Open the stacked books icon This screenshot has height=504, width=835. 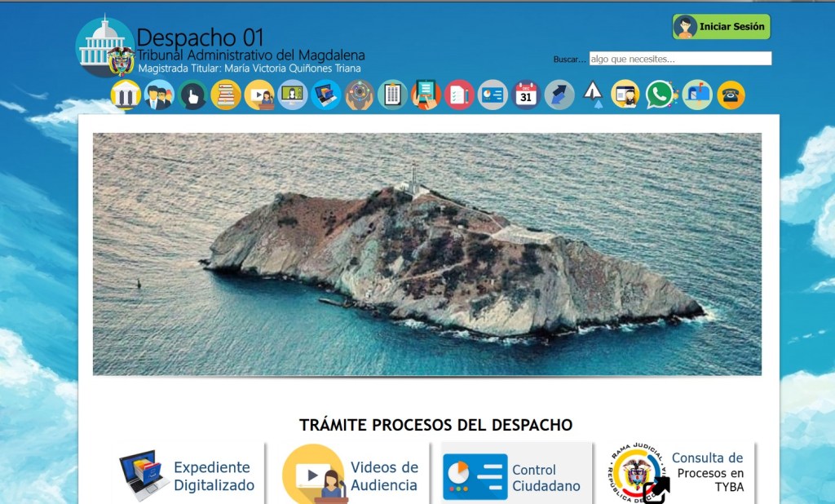click(226, 95)
